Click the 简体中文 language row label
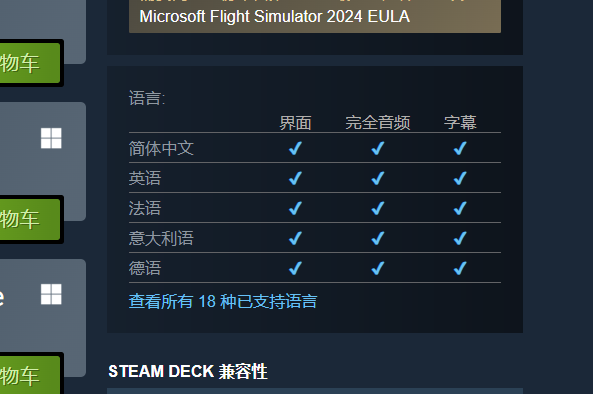Image resolution: width=593 pixels, height=394 pixels. tap(161, 148)
